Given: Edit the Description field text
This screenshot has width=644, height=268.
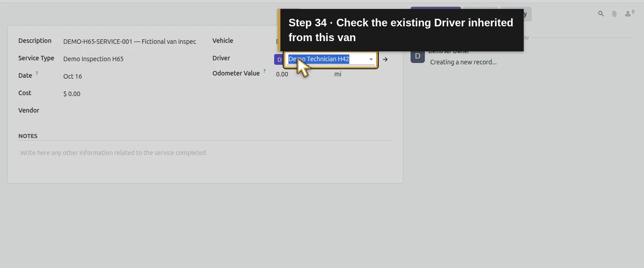Looking at the screenshot, I should 130,42.
